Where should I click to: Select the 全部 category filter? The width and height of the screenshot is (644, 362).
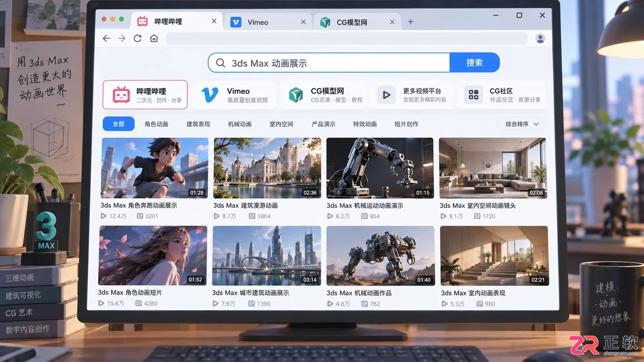pos(119,124)
